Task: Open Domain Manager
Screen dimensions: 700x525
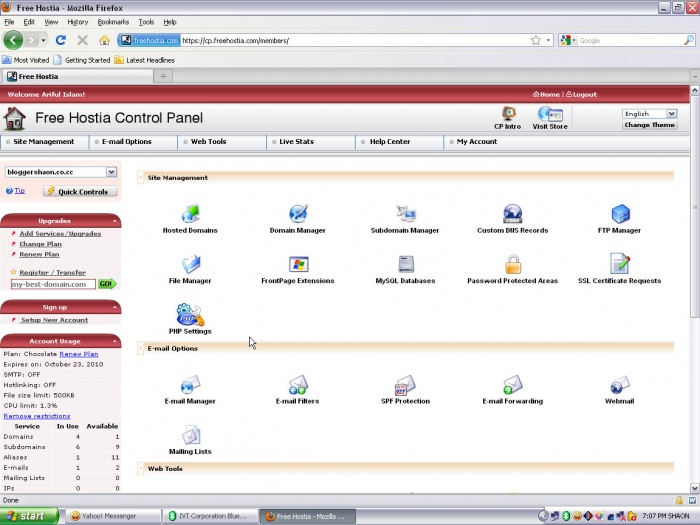Action: [298, 214]
